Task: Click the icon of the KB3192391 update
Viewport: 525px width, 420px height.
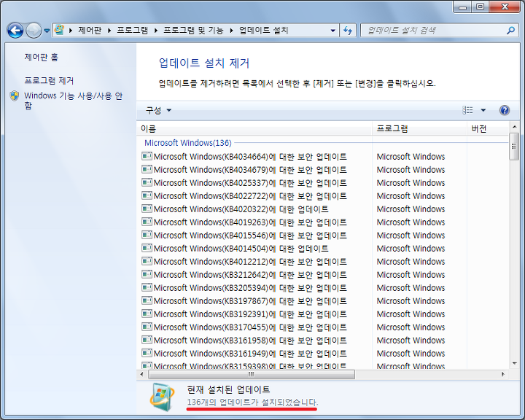Action: point(147,314)
